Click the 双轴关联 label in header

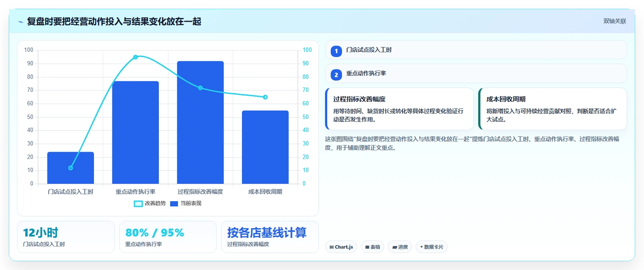[x=614, y=21]
